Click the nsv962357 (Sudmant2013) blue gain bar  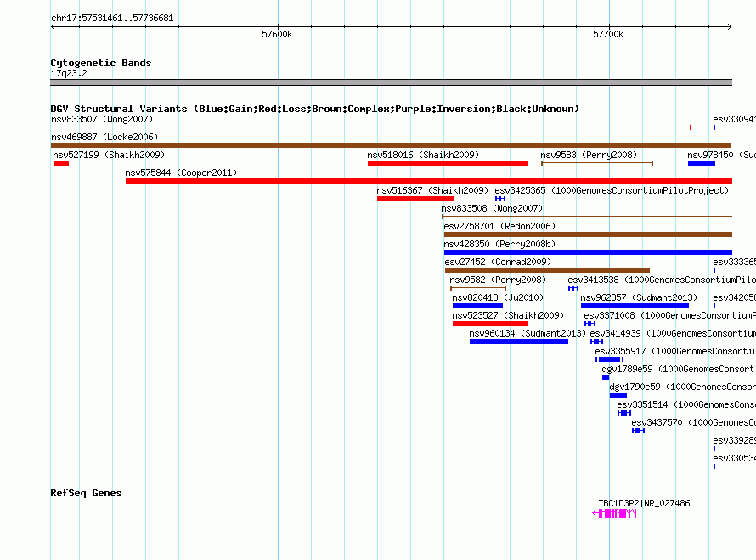pyautogui.click(x=635, y=306)
